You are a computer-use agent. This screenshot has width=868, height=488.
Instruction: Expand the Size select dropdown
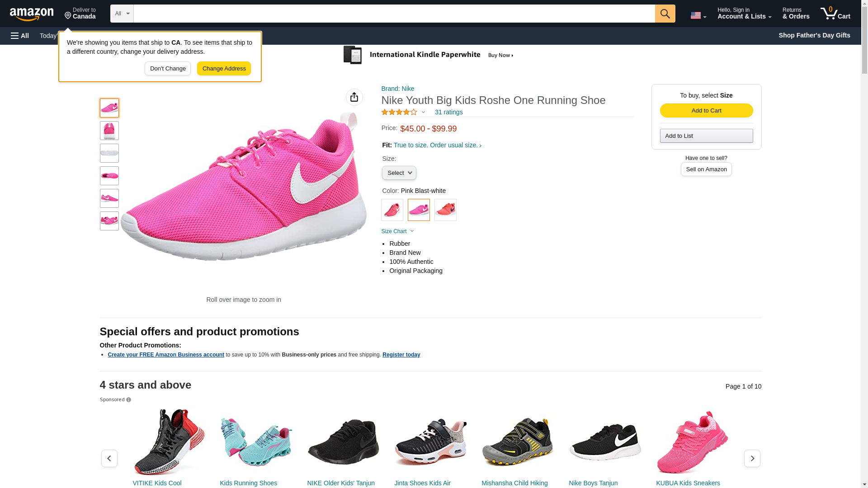(x=399, y=173)
